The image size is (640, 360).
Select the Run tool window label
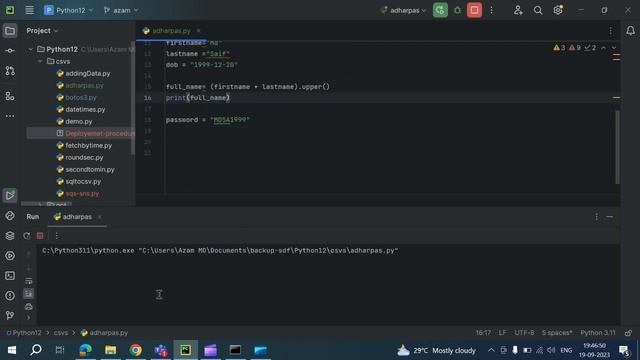pos(33,217)
